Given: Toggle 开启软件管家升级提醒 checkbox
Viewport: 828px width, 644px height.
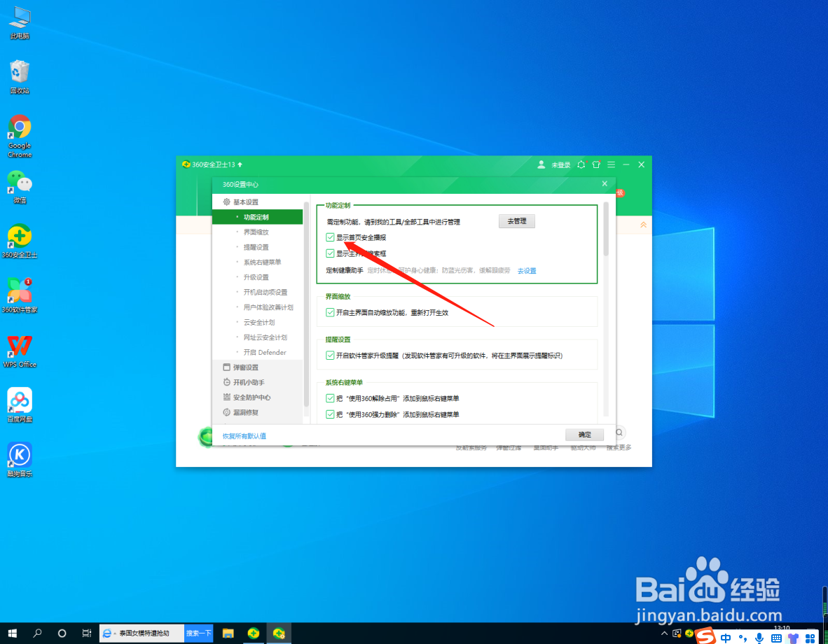Looking at the screenshot, I should (x=330, y=356).
